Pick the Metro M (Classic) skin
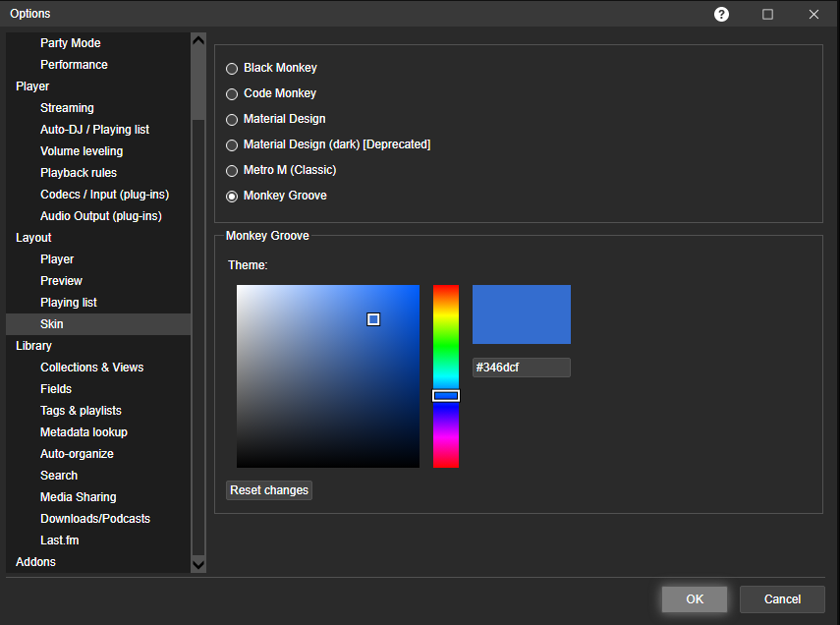Screen dimensions: 840x625 click(232, 171)
